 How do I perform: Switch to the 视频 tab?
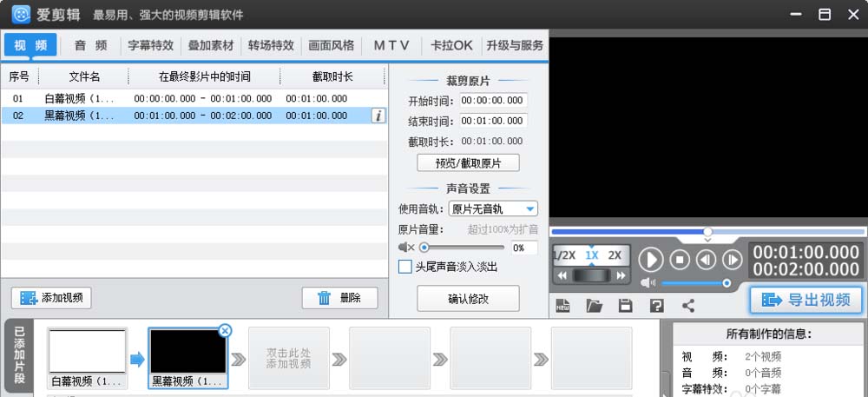30,45
